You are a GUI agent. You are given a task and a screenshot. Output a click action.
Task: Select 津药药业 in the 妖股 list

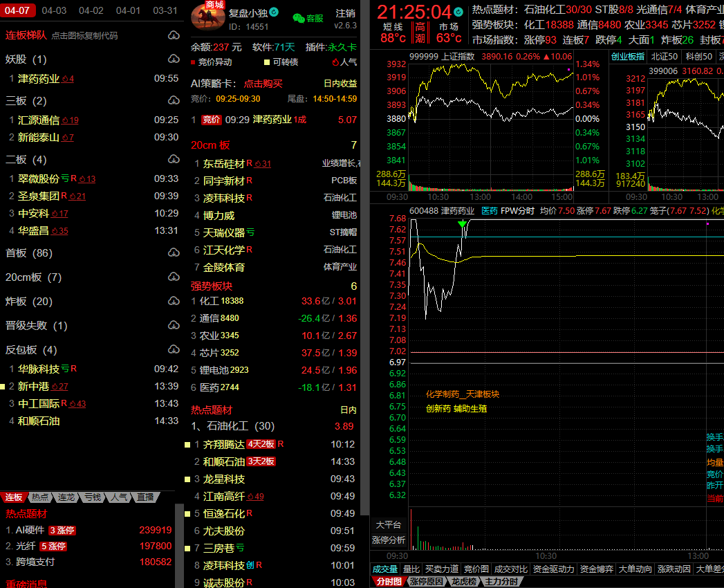point(39,79)
